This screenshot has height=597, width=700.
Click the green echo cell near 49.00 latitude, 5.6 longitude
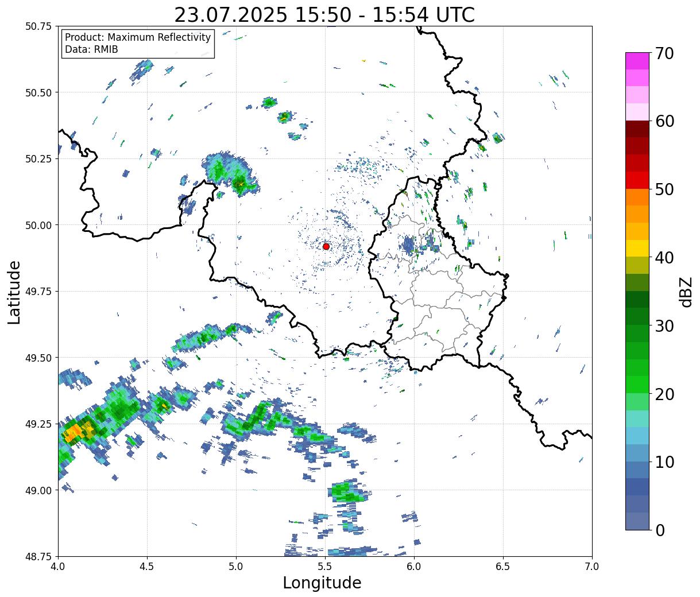coord(349,491)
